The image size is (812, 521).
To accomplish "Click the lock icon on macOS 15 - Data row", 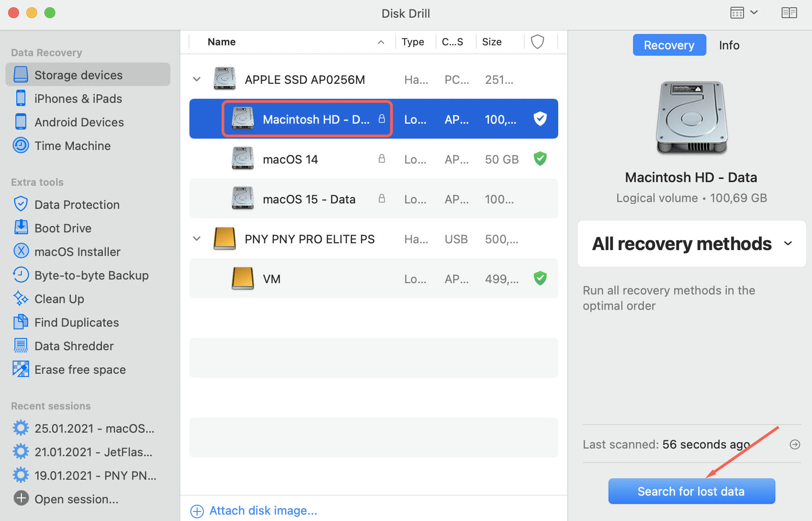I will (x=382, y=198).
